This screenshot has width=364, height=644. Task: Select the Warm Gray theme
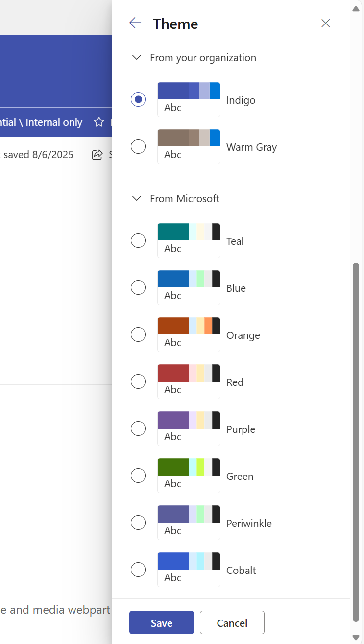pyautogui.click(x=138, y=146)
